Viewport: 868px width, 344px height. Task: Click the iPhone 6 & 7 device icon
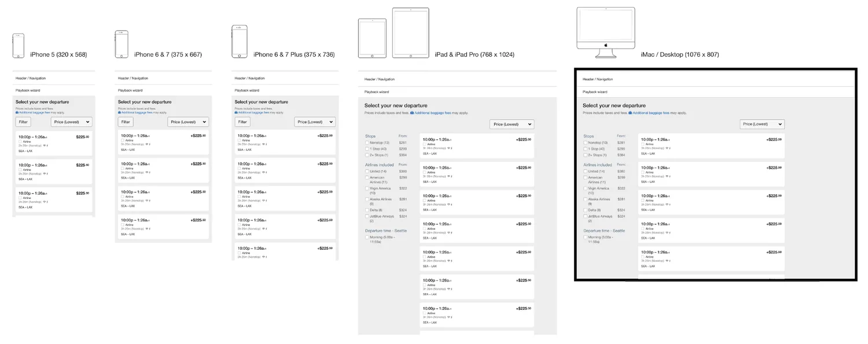[x=122, y=44]
